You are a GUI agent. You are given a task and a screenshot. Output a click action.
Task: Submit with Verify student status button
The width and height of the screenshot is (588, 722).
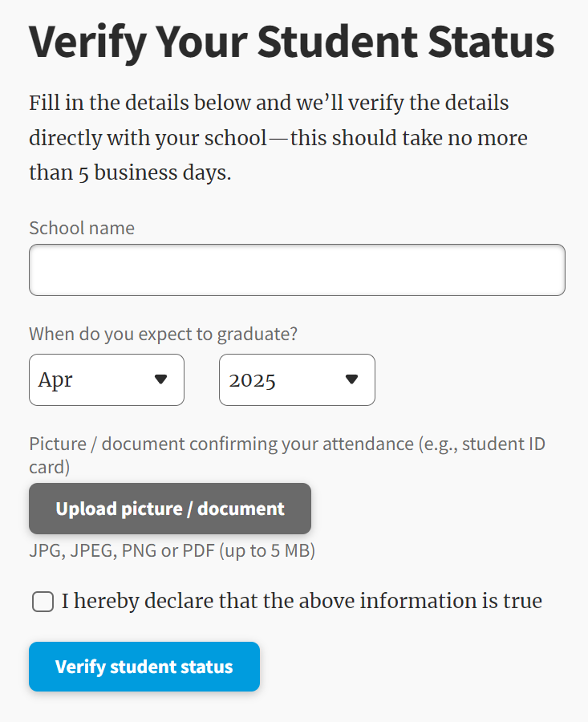coord(144,667)
